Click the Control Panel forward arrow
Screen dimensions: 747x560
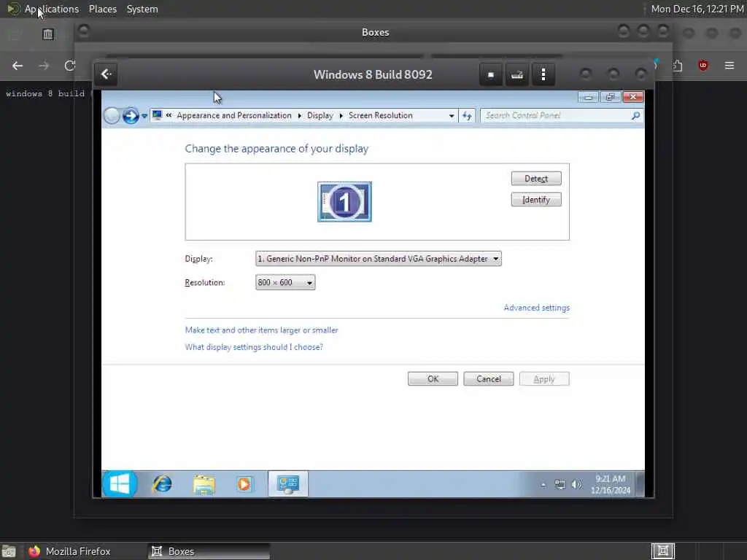click(130, 116)
